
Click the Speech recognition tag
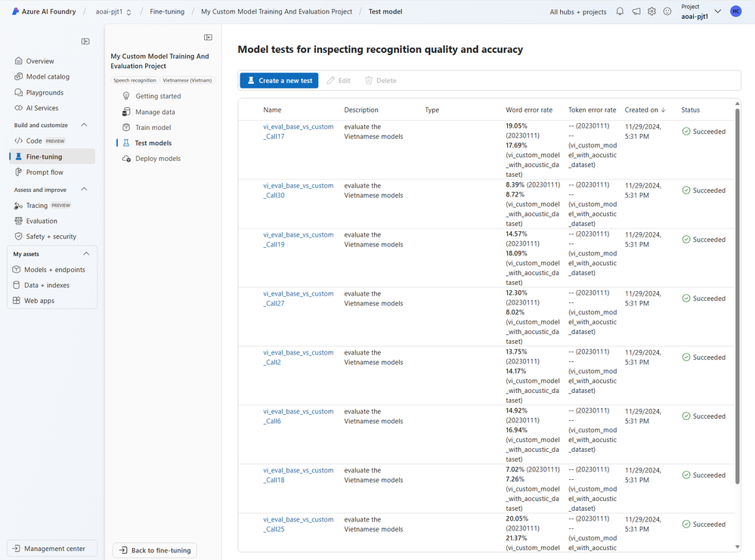pos(135,80)
